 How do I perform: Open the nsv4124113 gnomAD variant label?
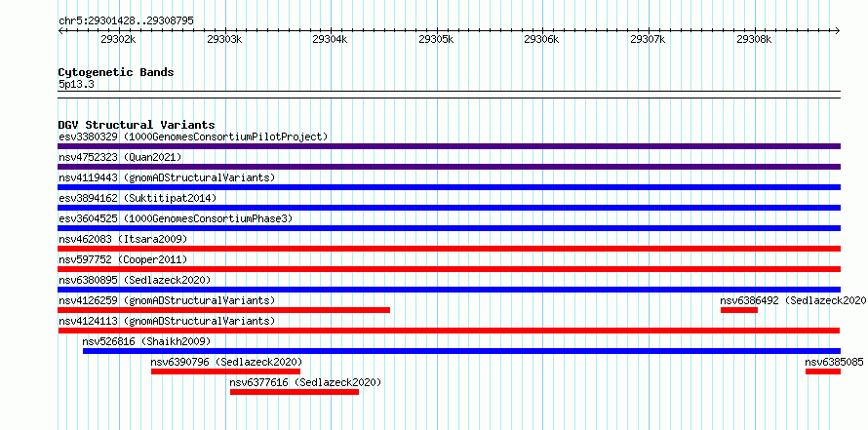pos(167,321)
